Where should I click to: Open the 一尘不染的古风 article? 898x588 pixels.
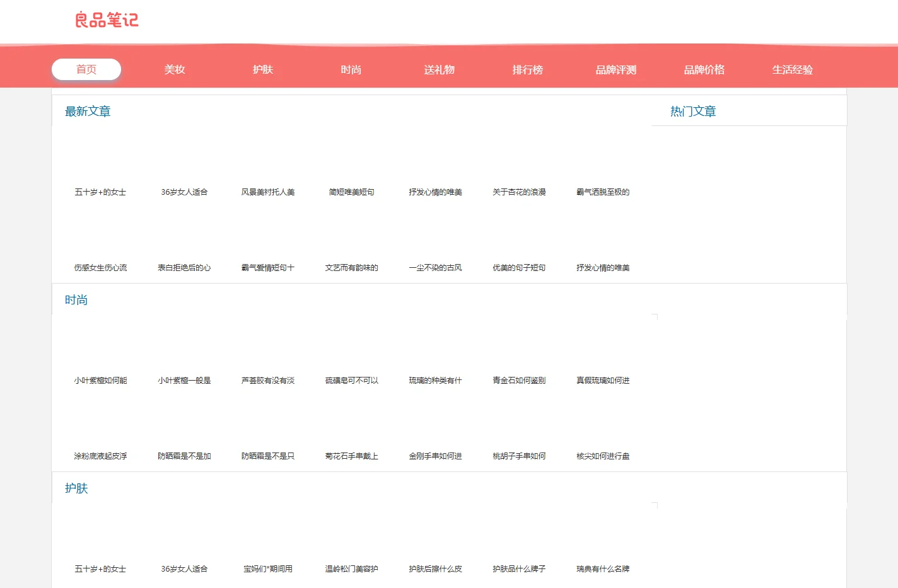pyautogui.click(x=436, y=268)
